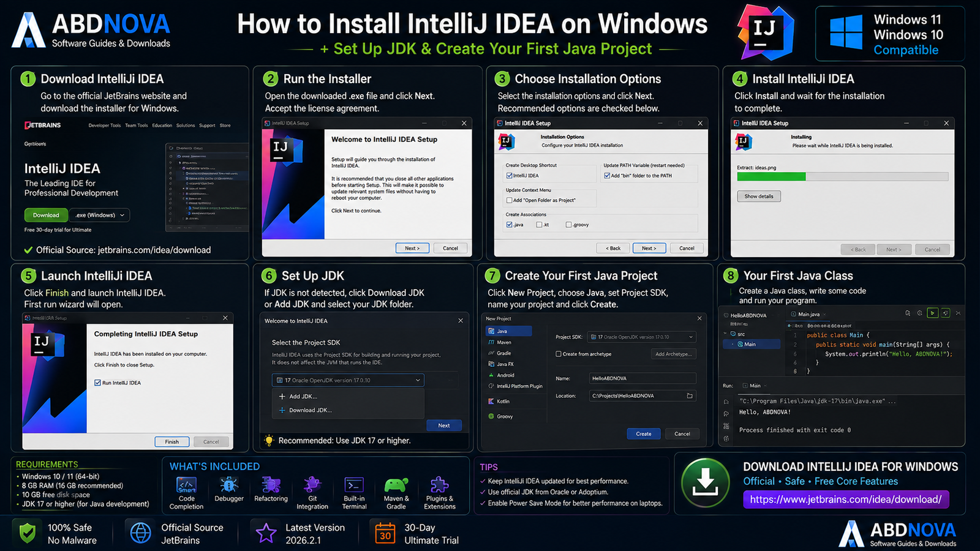Click the Maven & Gradle android icon

pyautogui.click(x=396, y=485)
